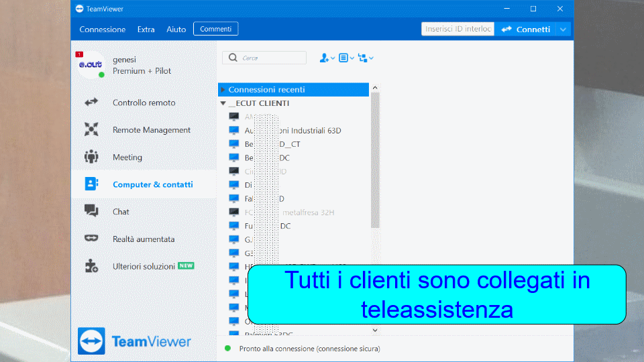Screen dimensions: 644x362
Task: Click the Computer & contatti address book icon
Action: [91, 184]
